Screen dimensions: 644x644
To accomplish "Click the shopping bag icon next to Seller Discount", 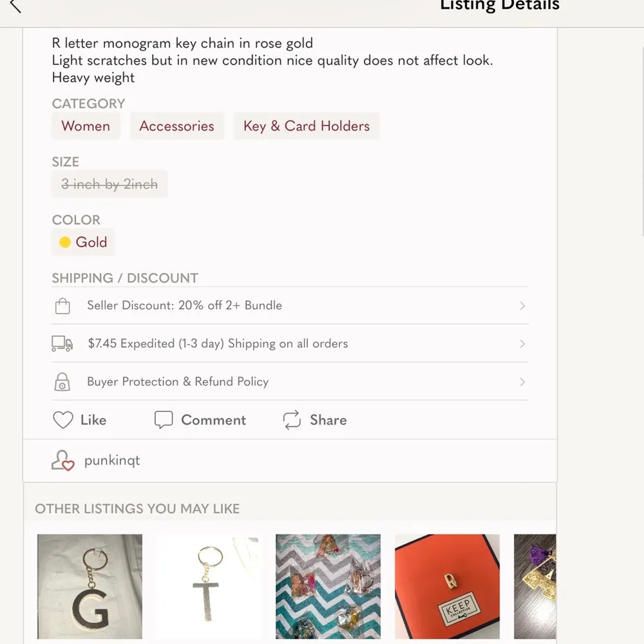I will (x=62, y=305).
